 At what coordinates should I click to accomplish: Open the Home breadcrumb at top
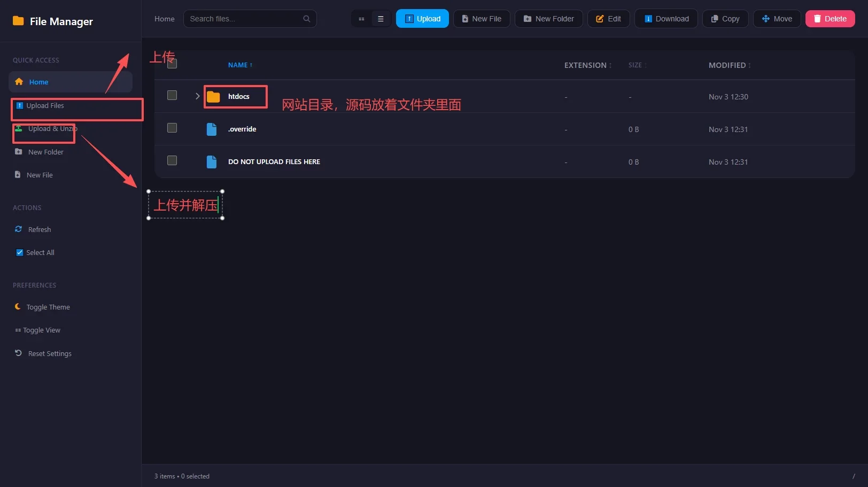click(x=164, y=18)
